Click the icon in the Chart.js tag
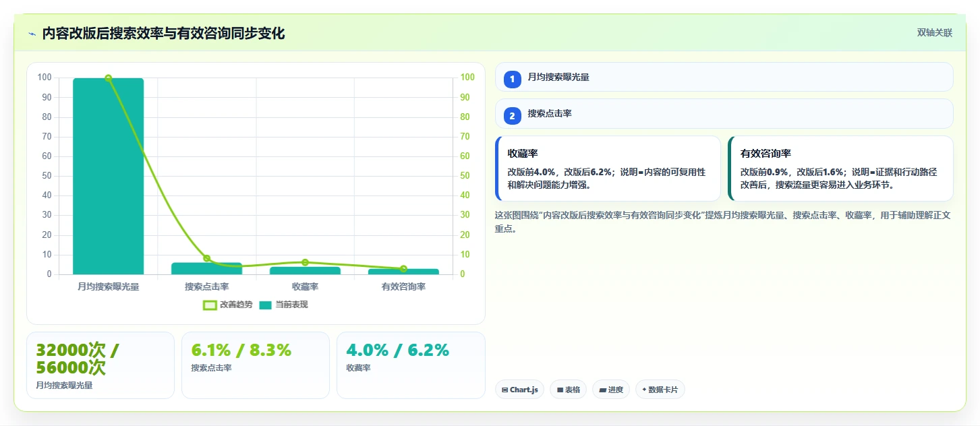 pyautogui.click(x=505, y=390)
